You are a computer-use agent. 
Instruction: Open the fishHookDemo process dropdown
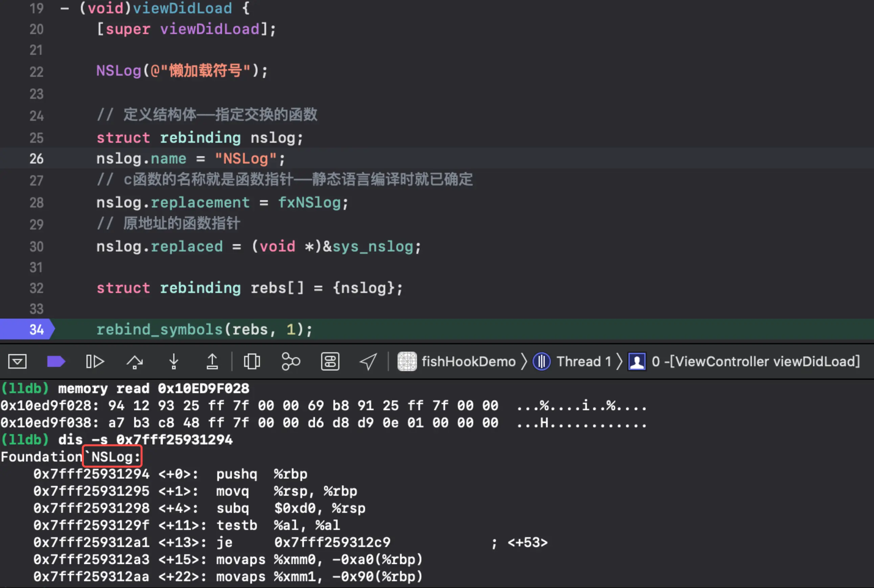(x=468, y=362)
